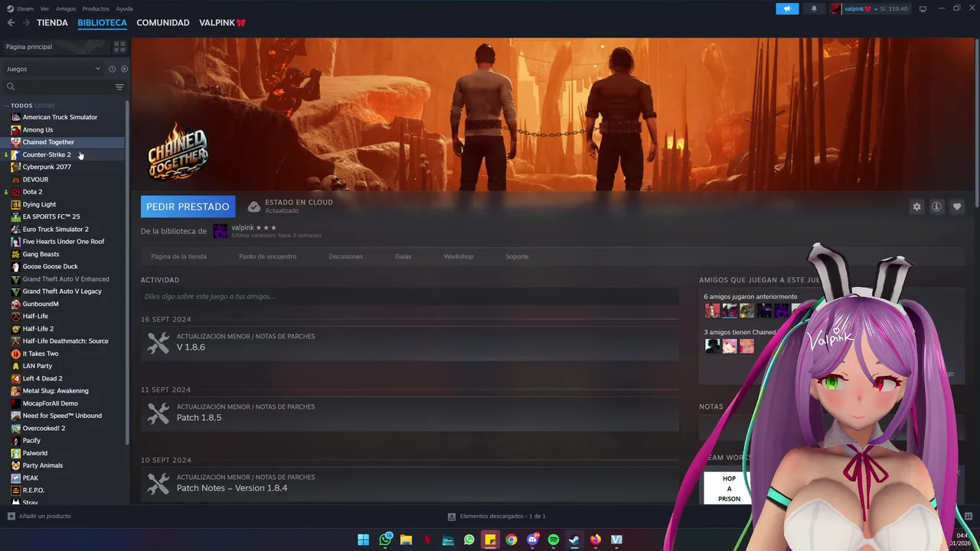Click the cloud status check icon
Viewport: 980px width, 551px height.
254,207
